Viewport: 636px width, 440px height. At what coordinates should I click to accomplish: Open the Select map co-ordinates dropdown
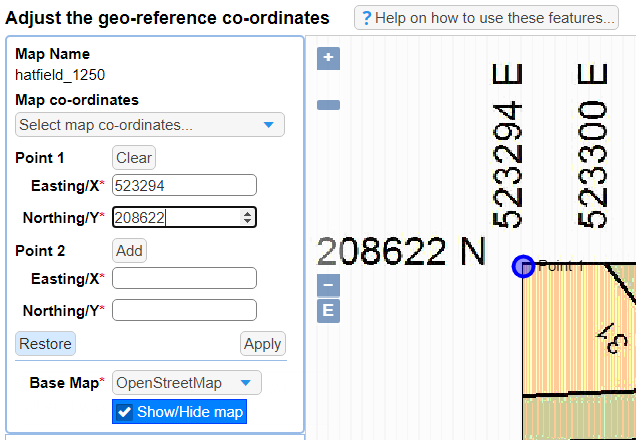pyautogui.click(x=150, y=125)
